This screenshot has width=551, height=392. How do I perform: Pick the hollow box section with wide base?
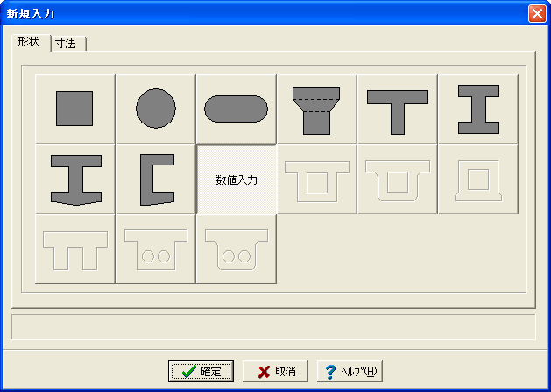tap(478, 179)
